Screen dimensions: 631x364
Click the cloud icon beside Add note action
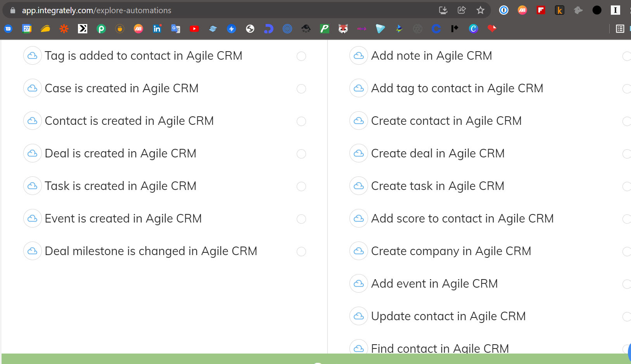[359, 56]
